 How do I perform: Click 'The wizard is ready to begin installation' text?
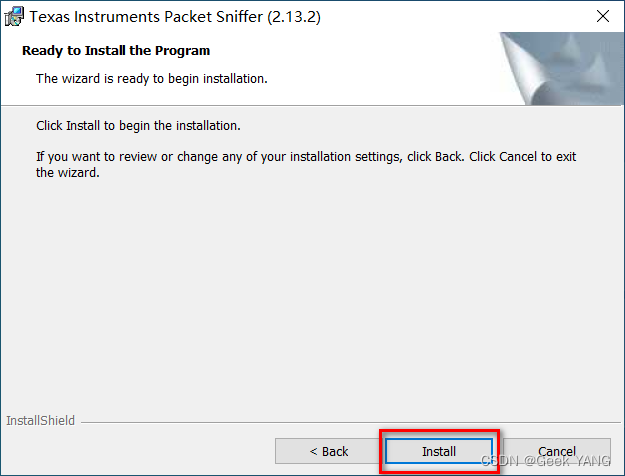(151, 78)
